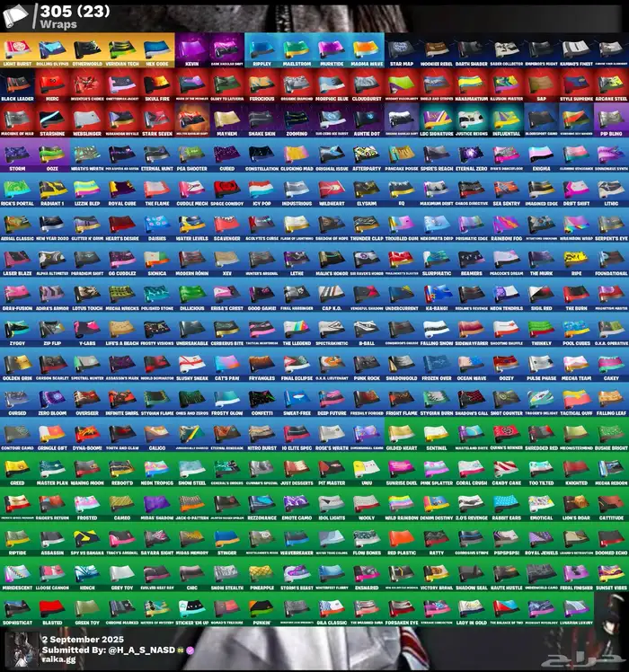Screen dimensions: 629x672
Task: Pick the Constellation wrap
Action: pyautogui.click(x=262, y=155)
